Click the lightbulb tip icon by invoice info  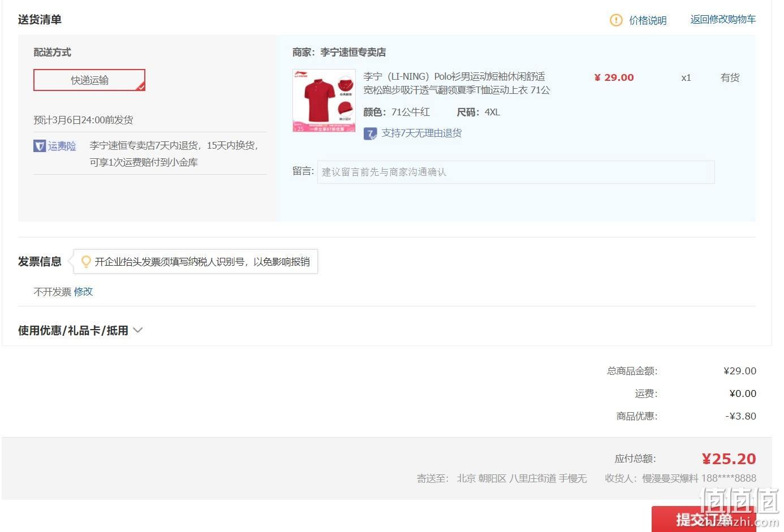coord(86,262)
